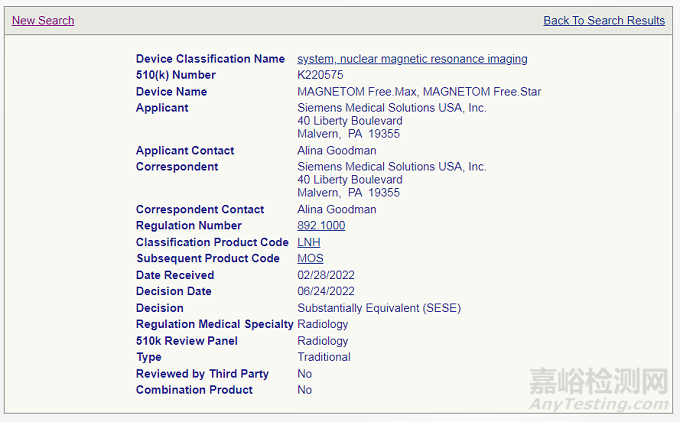Click the Correspondent Contact name Alina Goodman

[x=336, y=210]
